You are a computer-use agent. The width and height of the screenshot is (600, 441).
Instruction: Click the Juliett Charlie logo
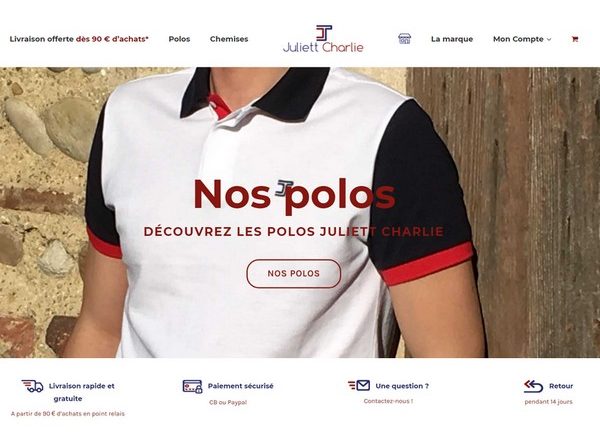click(x=323, y=39)
